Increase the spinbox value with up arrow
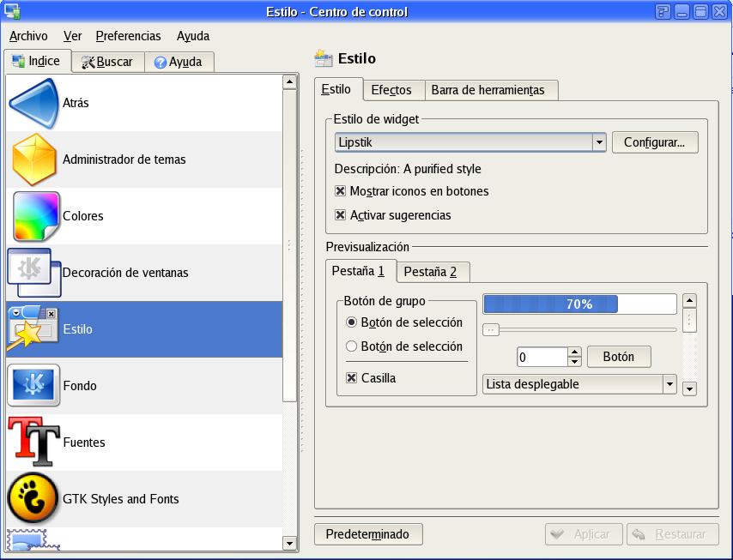The image size is (733, 560). tap(574, 352)
